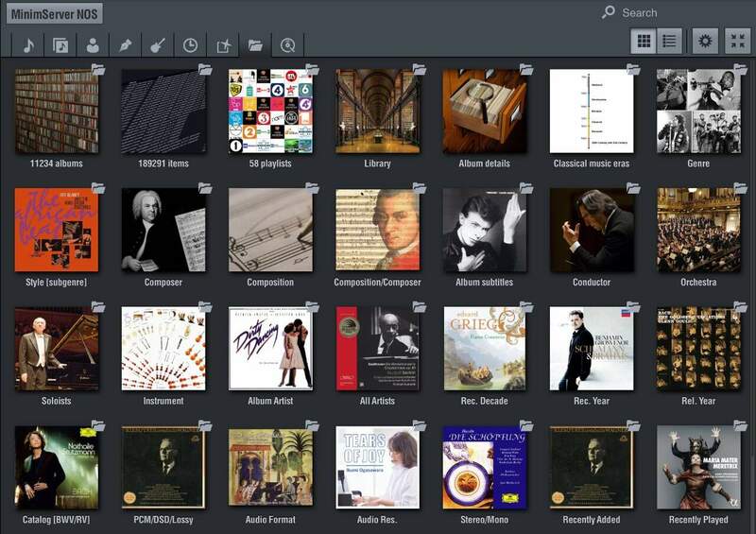Select the Recently Played folder
Viewport: 756px width, 534px height.
pos(698,468)
